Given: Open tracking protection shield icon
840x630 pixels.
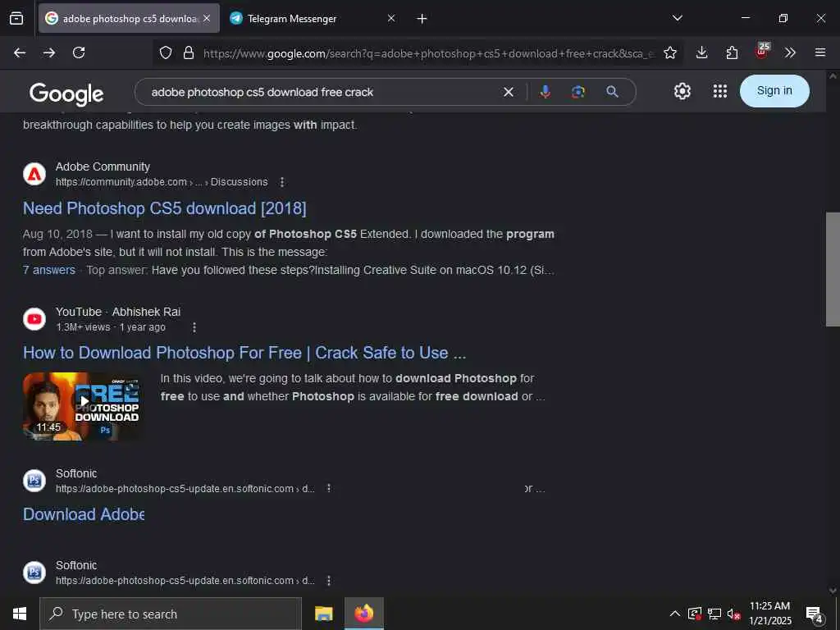Looking at the screenshot, I should [166, 52].
